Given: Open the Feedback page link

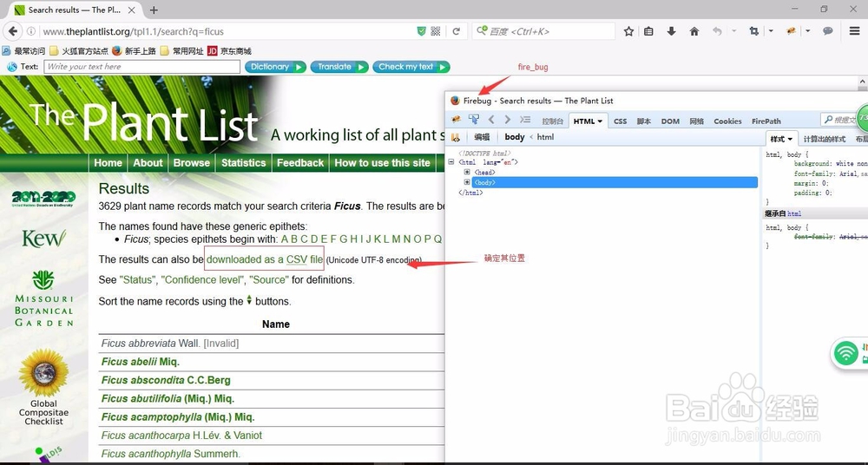Looking at the screenshot, I should pos(300,163).
